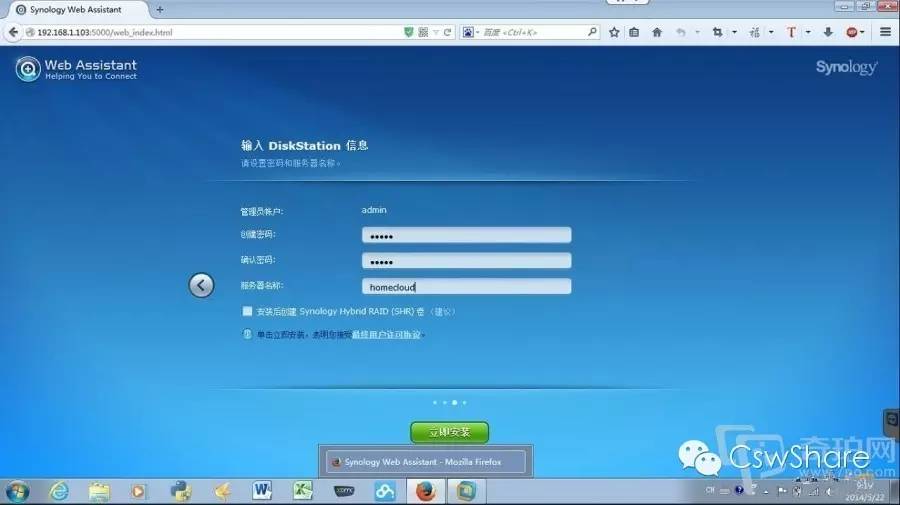Open the end user license agreement link
Screen dimensions: 900x505
(386, 335)
